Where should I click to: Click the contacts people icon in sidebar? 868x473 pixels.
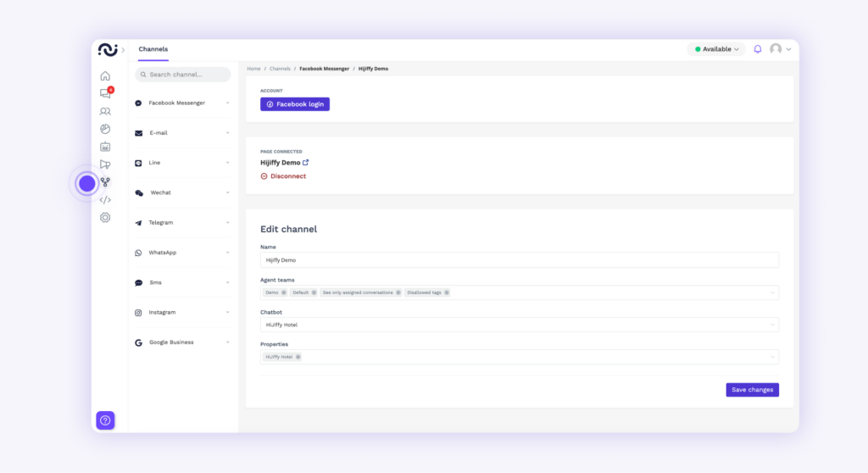pyautogui.click(x=105, y=111)
